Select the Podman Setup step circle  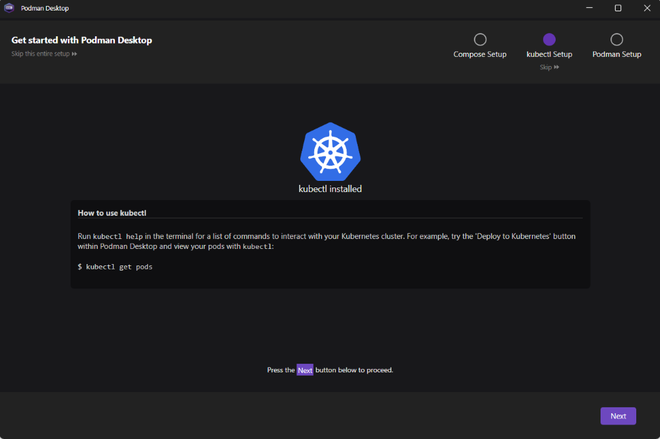coord(617,40)
